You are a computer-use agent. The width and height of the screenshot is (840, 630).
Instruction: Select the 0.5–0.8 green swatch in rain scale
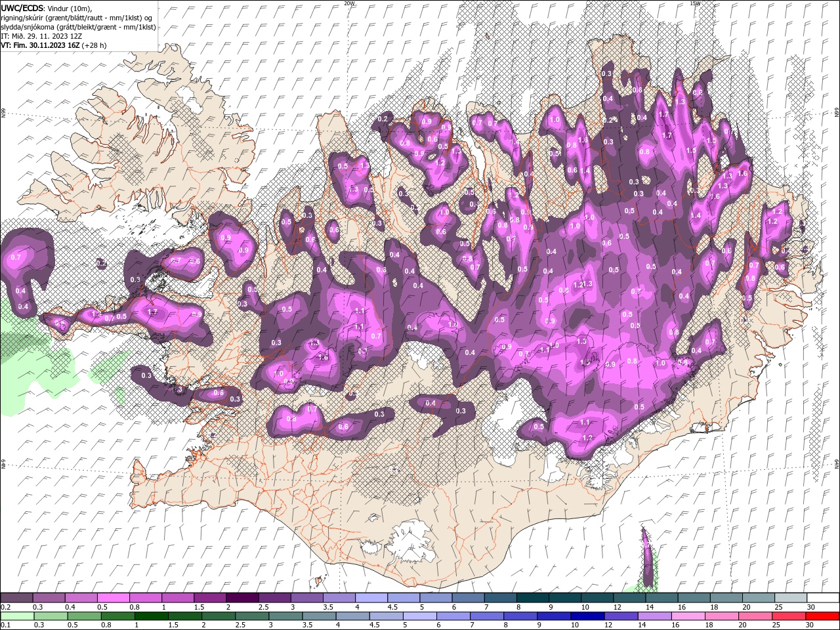coord(84,616)
